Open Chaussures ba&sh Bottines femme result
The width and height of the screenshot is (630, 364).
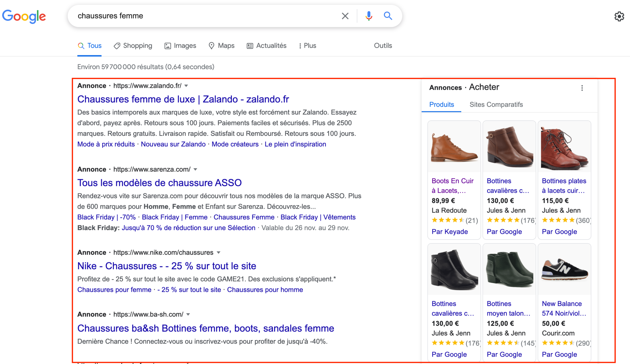206,328
